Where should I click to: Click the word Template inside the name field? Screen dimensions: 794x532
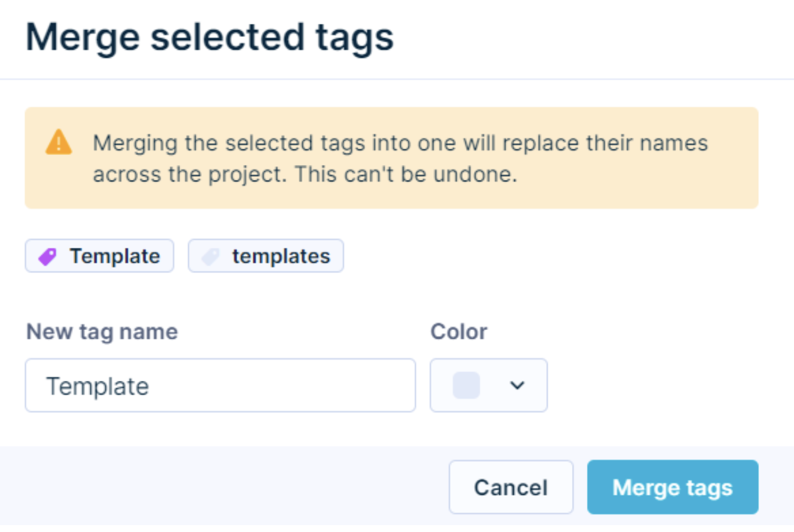98,386
